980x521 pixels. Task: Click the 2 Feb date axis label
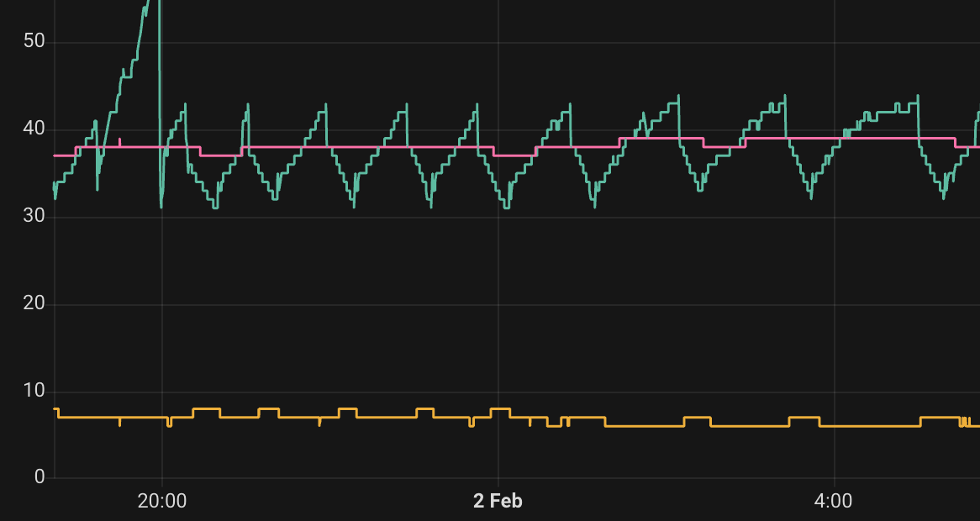[498, 502]
